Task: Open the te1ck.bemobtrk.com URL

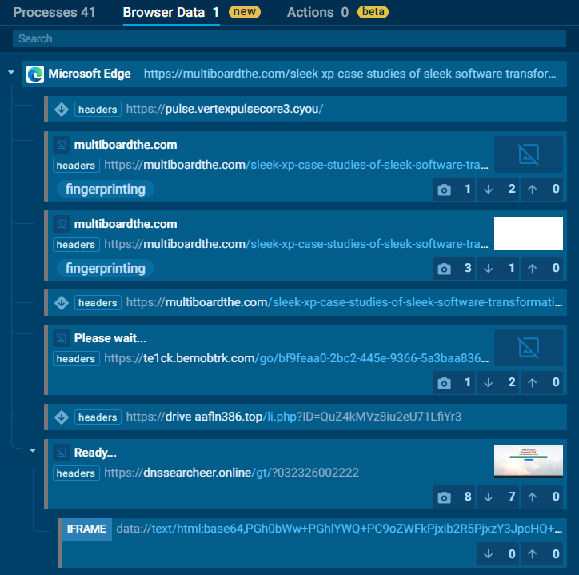Action: coord(297,358)
